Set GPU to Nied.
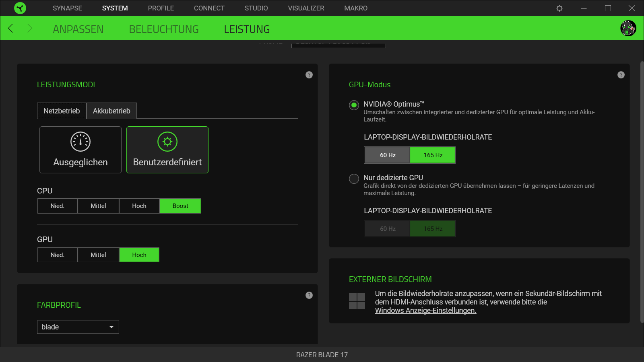 click(58, 255)
